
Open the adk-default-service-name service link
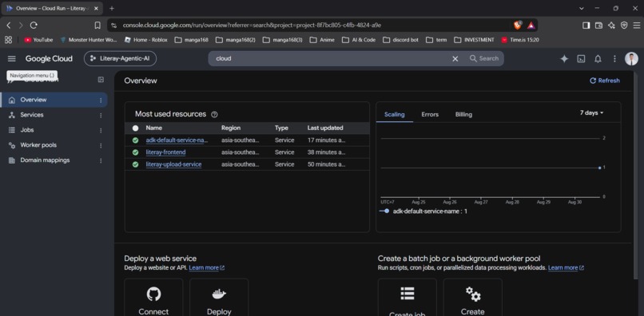pyautogui.click(x=177, y=140)
